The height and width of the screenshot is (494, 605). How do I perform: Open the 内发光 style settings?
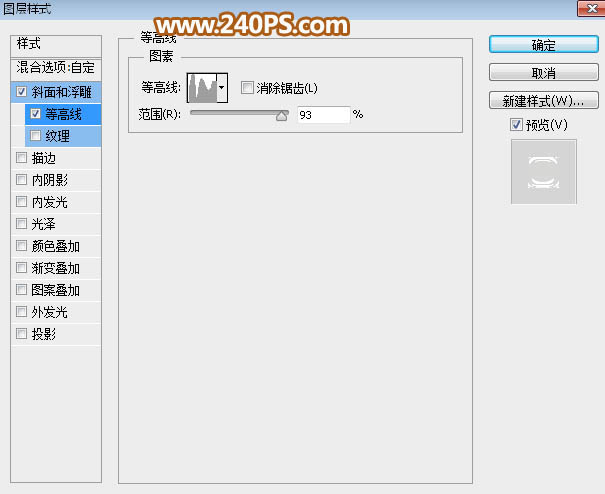(x=50, y=202)
